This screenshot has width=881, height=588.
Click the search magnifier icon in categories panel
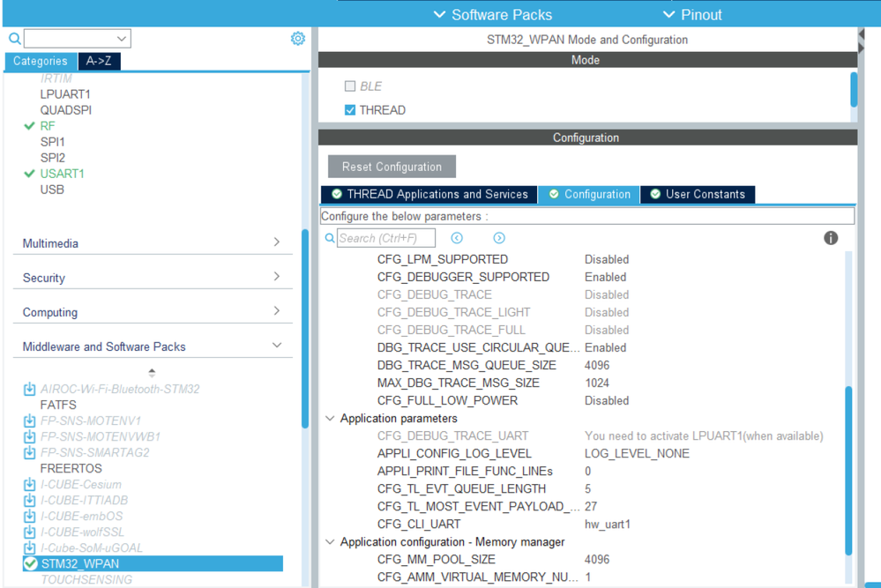tap(15, 39)
